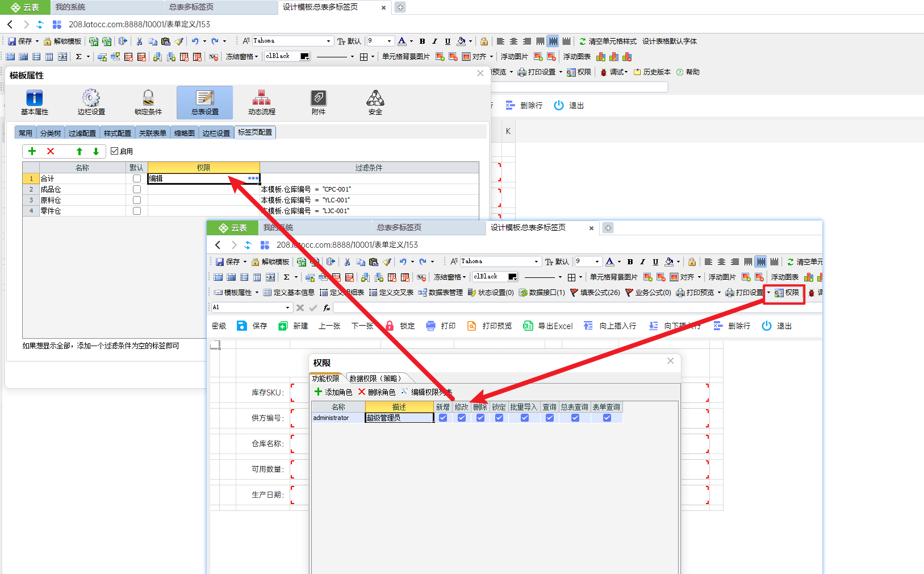Image resolution: width=924 pixels, height=574 pixels.
Task: Uncheck administrator's 新增 permission
Action: [x=443, y=418]
